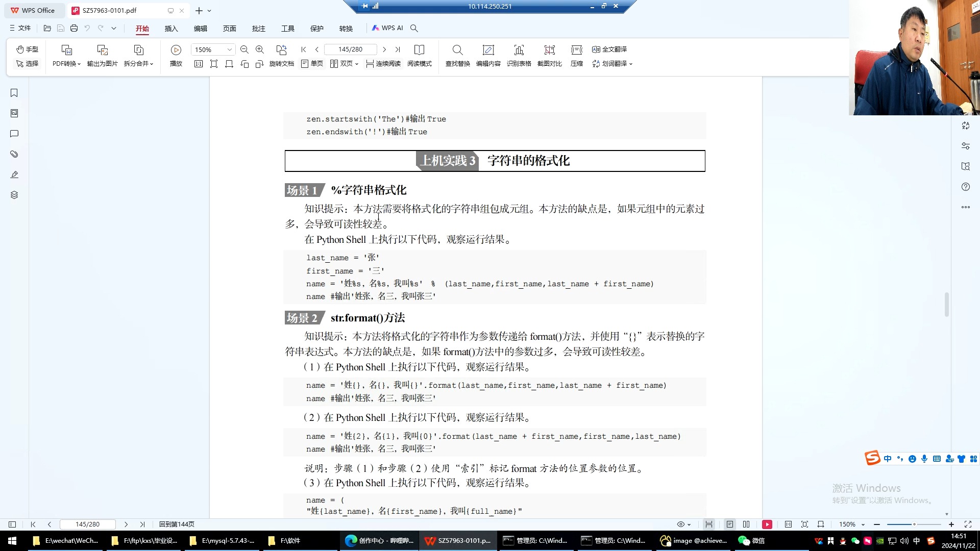Click the WPS AI button

pos(387,28)
